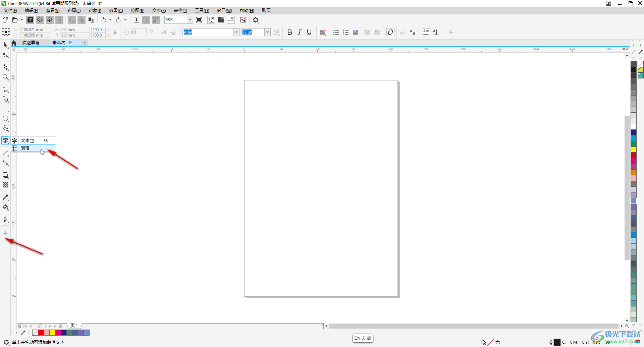Select the Shape edit tool

pyautogui.click(x=5, y=55)
